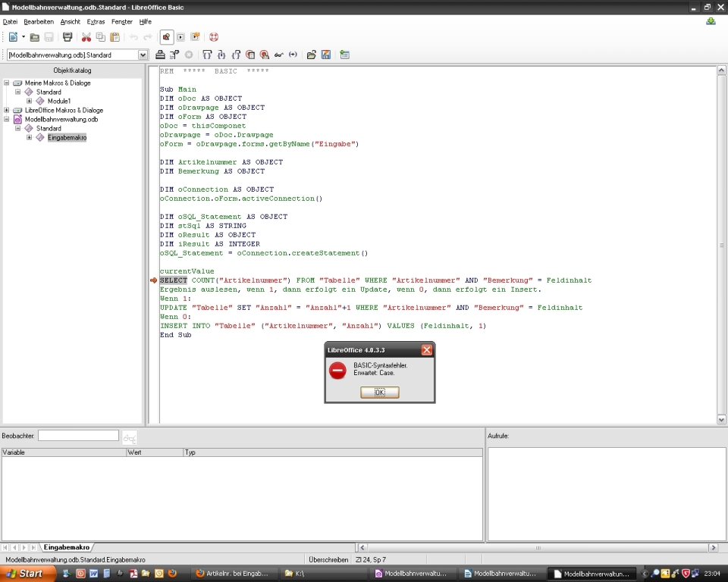Collapse Standard under Modellbahnverwaltung.odb
Screen dimensions: 728x582
(x=17, y=129)
